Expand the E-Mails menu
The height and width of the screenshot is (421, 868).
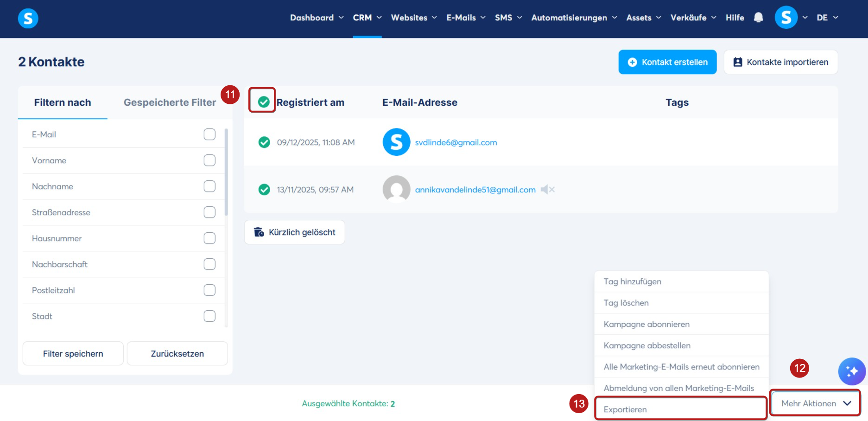pos(466,18)
